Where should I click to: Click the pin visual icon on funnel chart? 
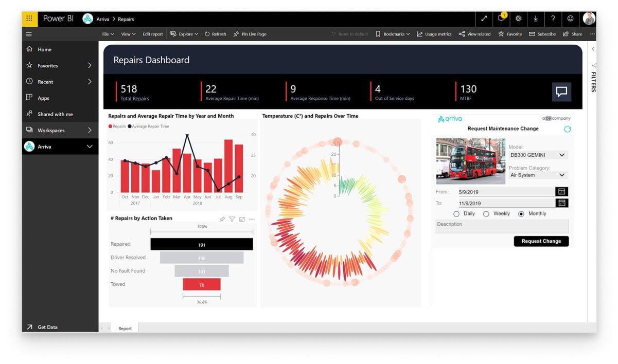tap(222, 219)
